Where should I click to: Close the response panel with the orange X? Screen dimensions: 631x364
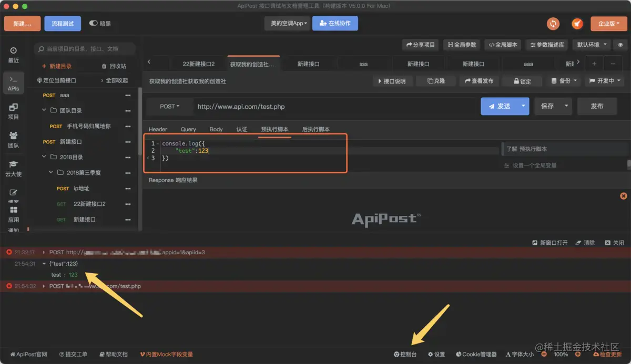click(x=624, y=196)
